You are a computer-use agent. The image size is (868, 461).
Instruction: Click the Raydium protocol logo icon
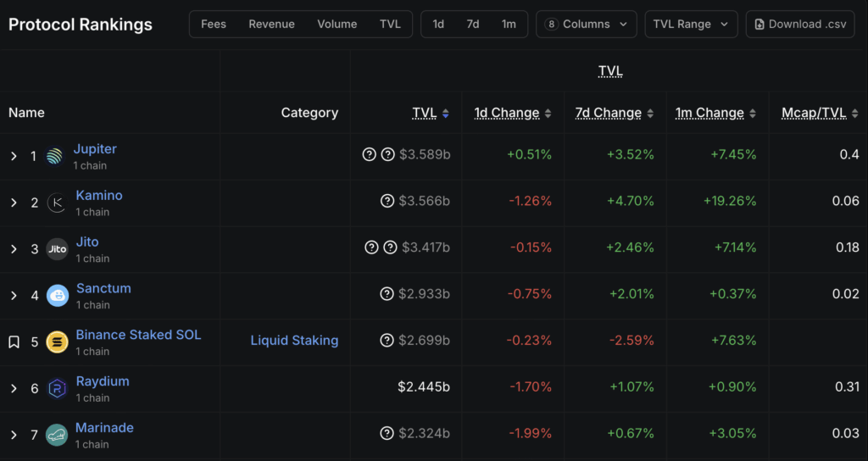(x=57, y=389)
